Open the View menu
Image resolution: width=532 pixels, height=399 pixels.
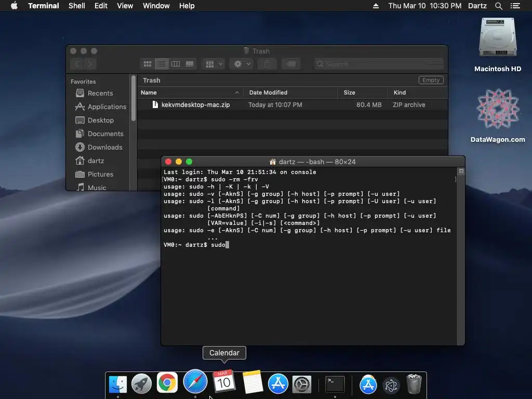click(125, 6)
